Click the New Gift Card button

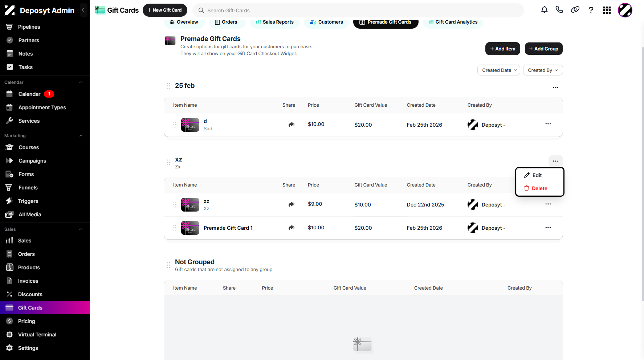click(165, 10)
